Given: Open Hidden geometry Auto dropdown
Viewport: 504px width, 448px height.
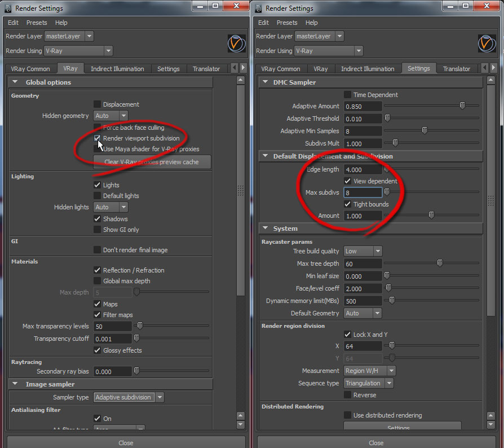Looking at the screenshot, I should pos(110,116).
